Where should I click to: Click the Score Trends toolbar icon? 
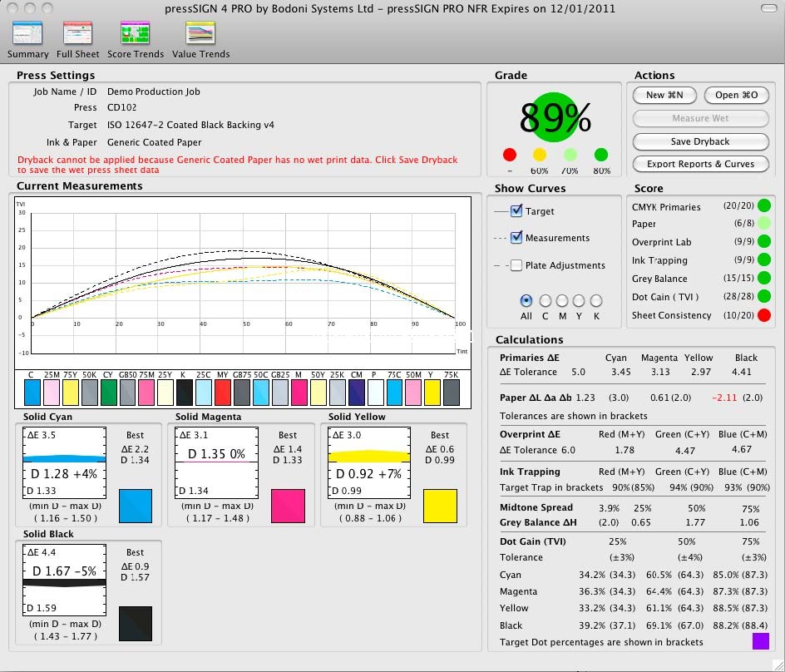pos(135,33)
